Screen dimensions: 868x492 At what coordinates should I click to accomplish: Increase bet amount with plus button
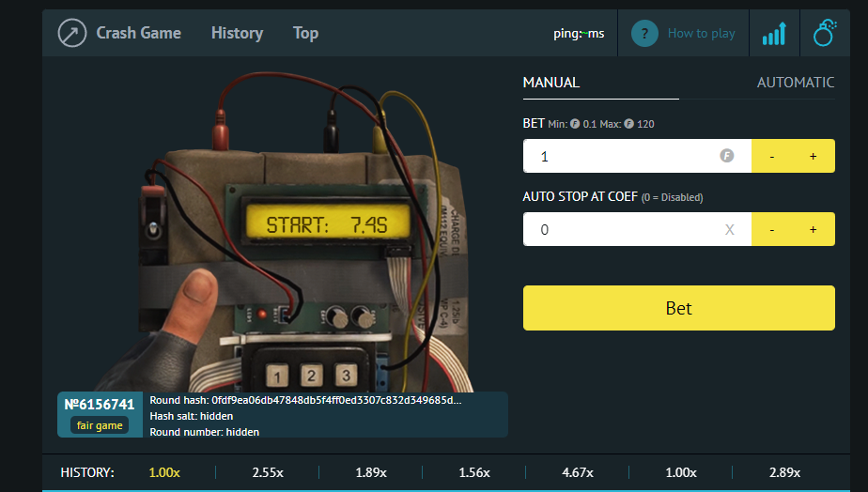tap(814, 156)
